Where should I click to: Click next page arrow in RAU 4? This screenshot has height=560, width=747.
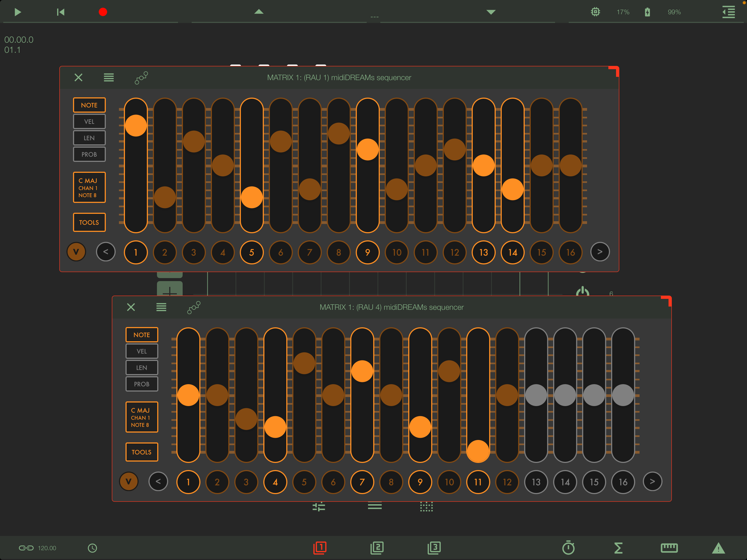(652, 481)
